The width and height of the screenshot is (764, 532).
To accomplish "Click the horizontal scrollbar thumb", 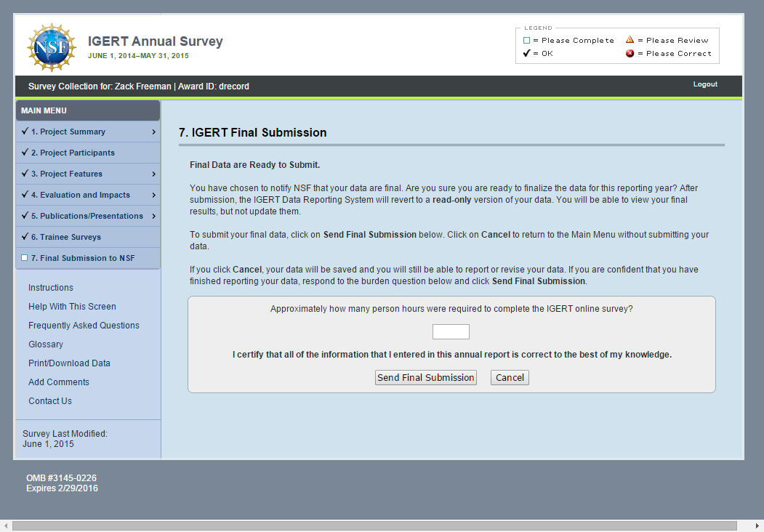I will pos(374,525).
